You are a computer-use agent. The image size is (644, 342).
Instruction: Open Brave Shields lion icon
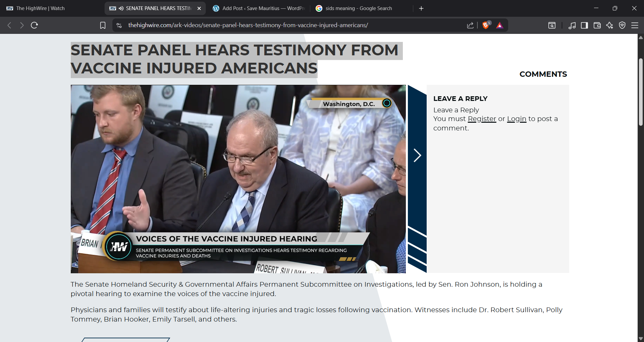point(486,25)
